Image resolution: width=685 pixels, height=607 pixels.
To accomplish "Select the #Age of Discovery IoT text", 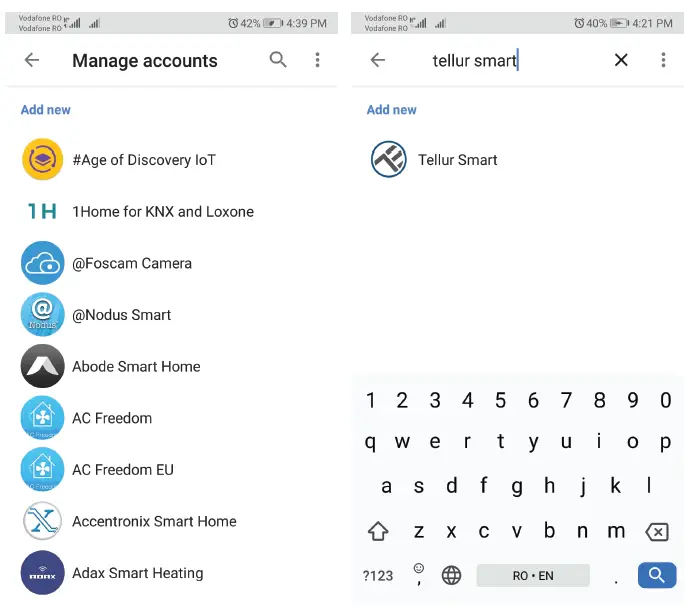I will pos(144,160).
